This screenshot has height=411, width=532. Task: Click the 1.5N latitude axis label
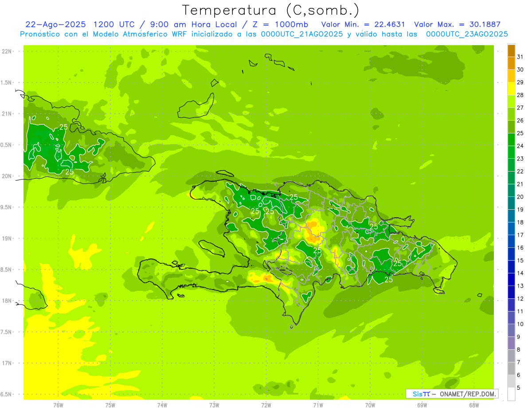(x=7, y=82)
